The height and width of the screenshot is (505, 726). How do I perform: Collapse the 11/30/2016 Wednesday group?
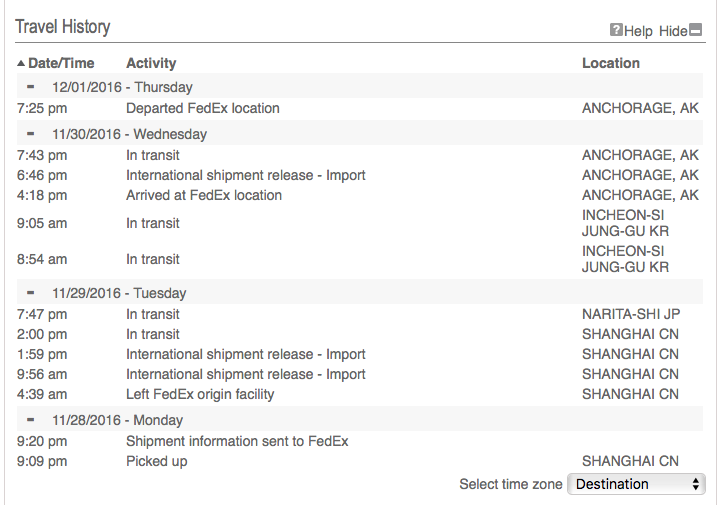tap(31, 134)
